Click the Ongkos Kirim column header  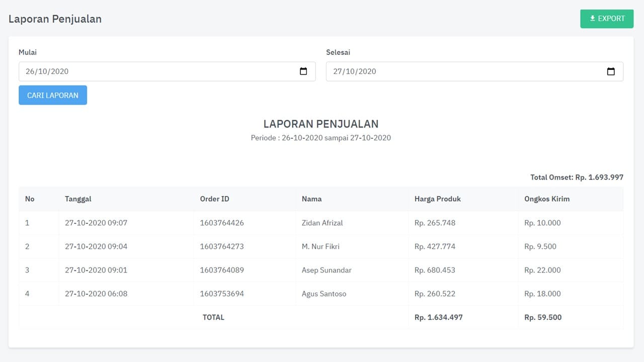click(547, 199)
